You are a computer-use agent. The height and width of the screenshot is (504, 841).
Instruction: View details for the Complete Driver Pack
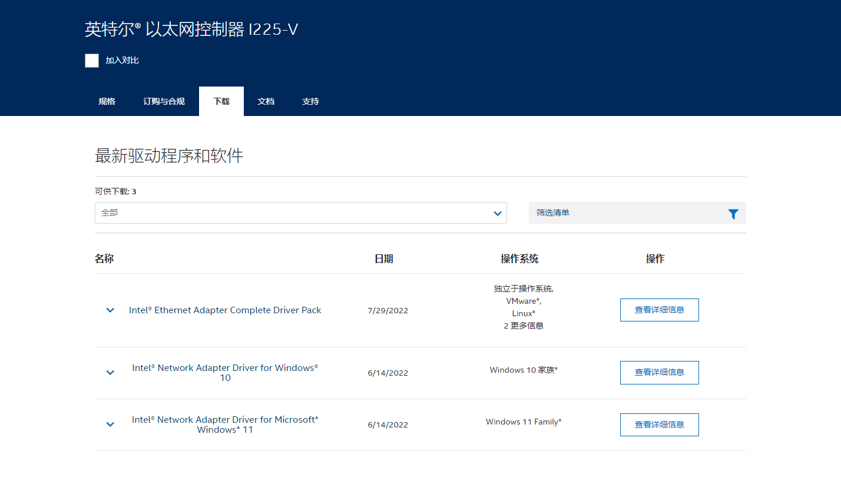coord(659,310)
